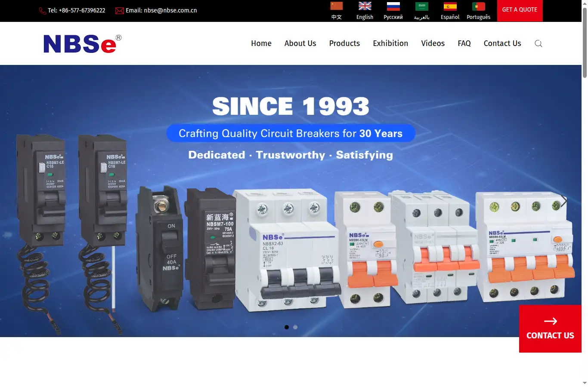Open the Home menu item

pos(261,43)
